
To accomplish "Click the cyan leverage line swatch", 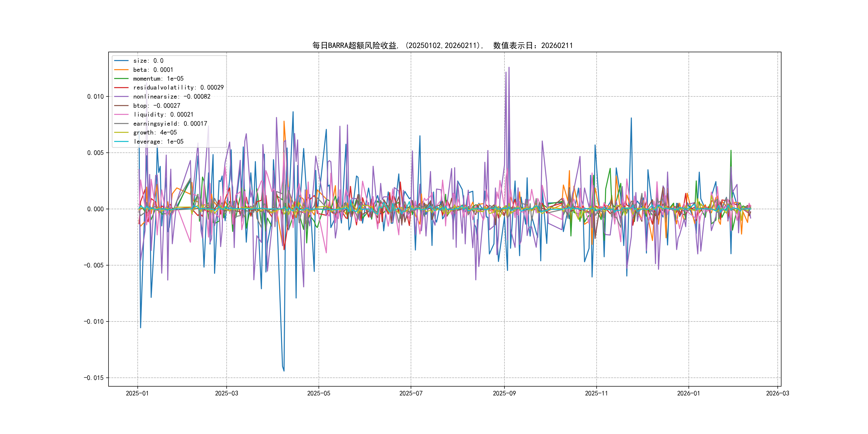I will tap(121, 141).
